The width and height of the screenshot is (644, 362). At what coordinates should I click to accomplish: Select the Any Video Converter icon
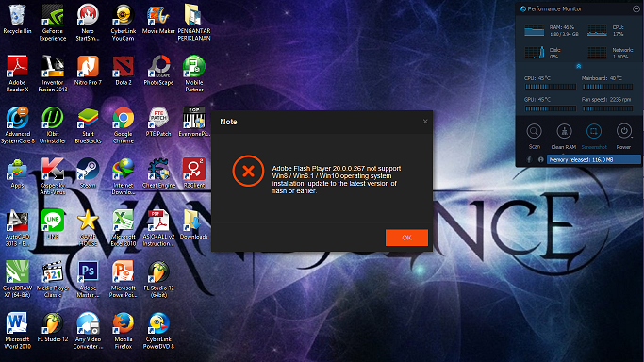88,331
